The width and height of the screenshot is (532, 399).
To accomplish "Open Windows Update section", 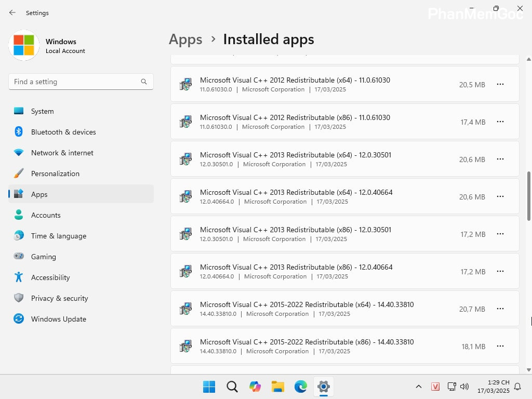I will (58, 319).
